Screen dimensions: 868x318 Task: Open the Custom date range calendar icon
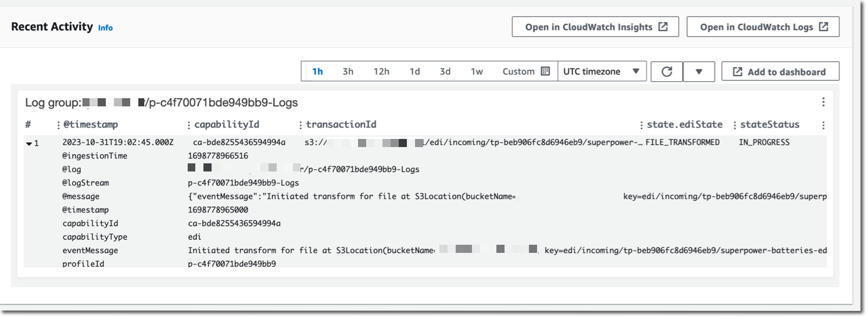pyautogui.click(x=546, y=71)
